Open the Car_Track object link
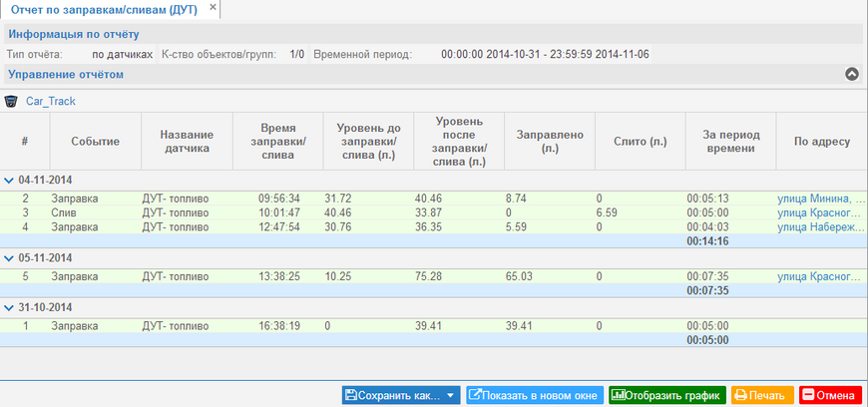 50,102
